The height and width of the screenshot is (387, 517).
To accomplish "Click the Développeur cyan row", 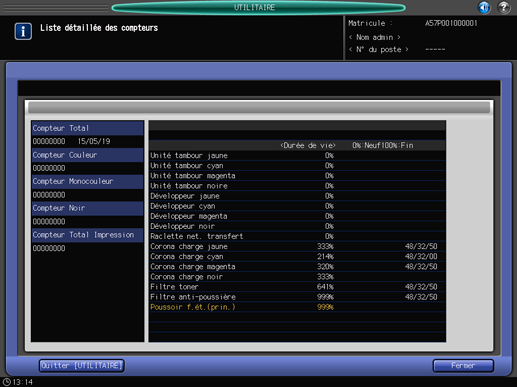I will click(x=297, y=206).
